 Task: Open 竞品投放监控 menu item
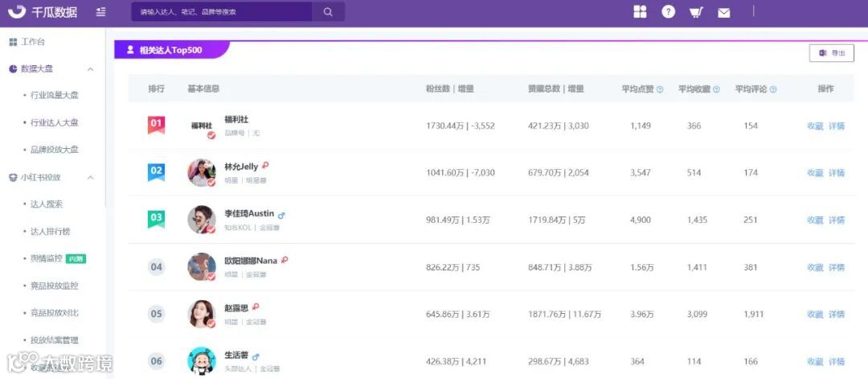pos(55,286)
